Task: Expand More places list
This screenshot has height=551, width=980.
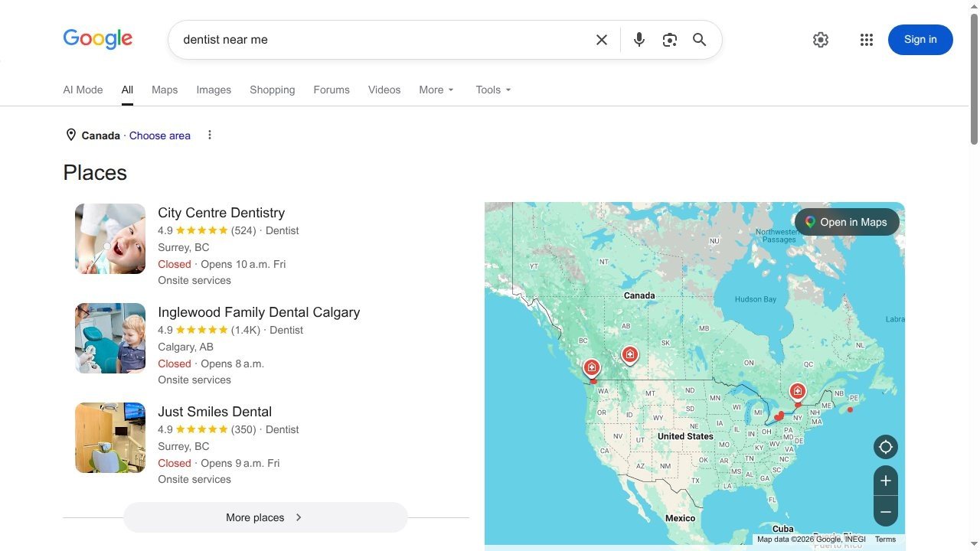Action: pyautogui.click(x=265, y=517)
